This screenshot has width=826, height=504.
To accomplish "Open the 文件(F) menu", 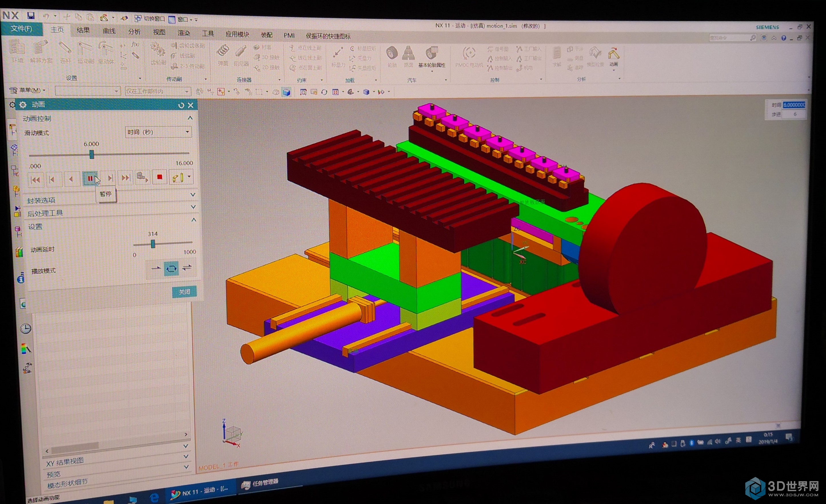I will [21, 29].
